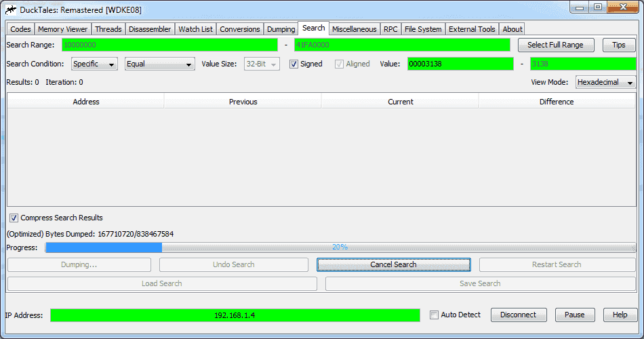This screenshot has width=644, height=339.
Task: Pause the connected console
Action: point(575,315)
